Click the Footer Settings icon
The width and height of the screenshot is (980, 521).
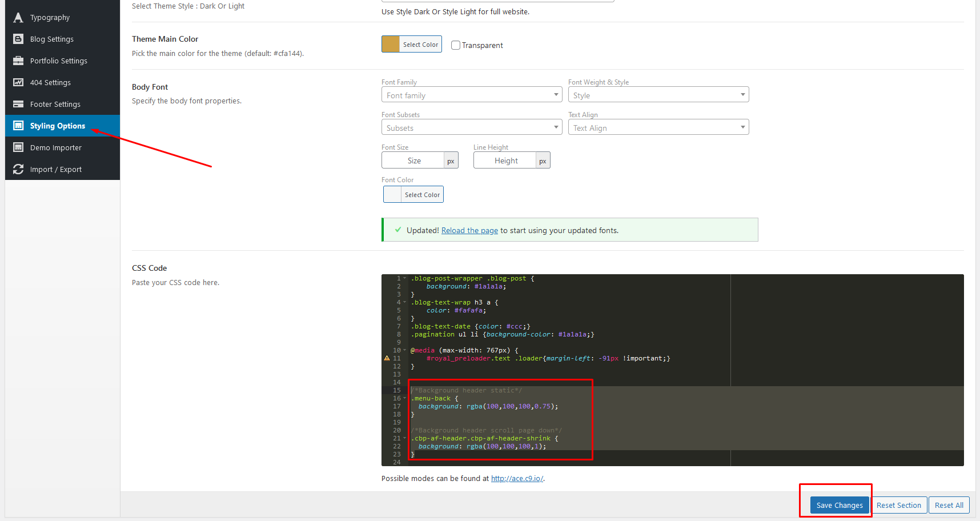pos(18,105)
